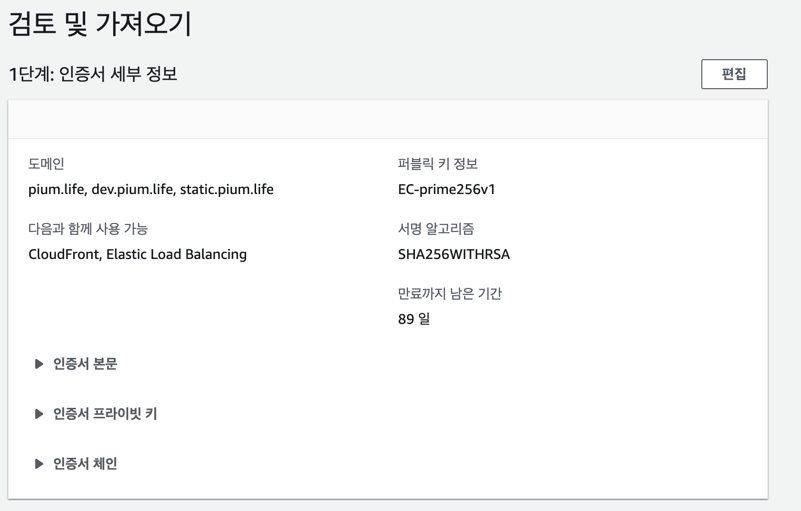Expand the 인증서 본문 triangle arrow
This screenshot has width=801, height=511.
pos(39,364)
